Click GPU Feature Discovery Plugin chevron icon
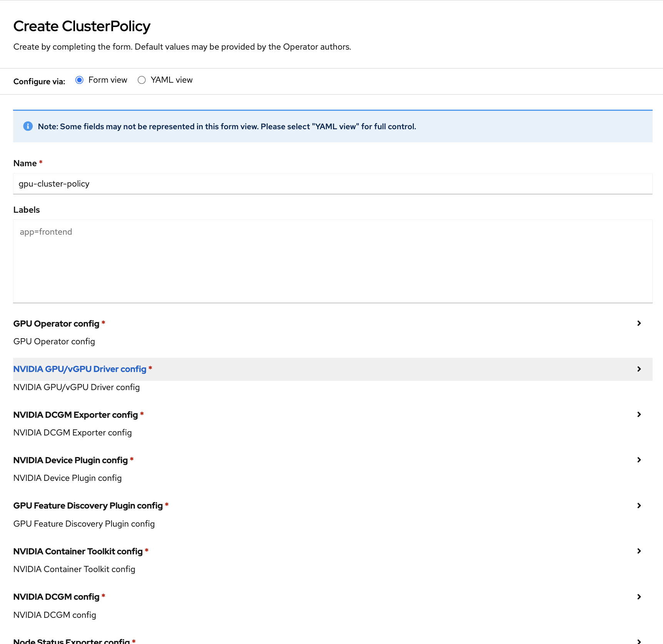This screenshot has height=644, width=663. click(639, 506)
